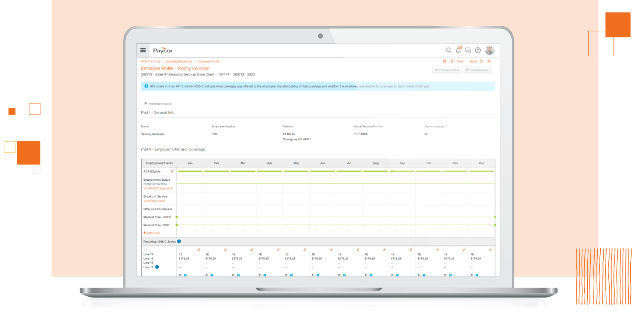Open the user profile avatar menu

tap(489, 50)
